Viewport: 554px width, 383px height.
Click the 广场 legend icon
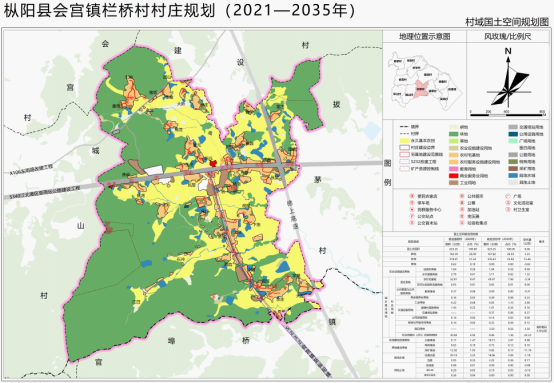pos(508,196)
